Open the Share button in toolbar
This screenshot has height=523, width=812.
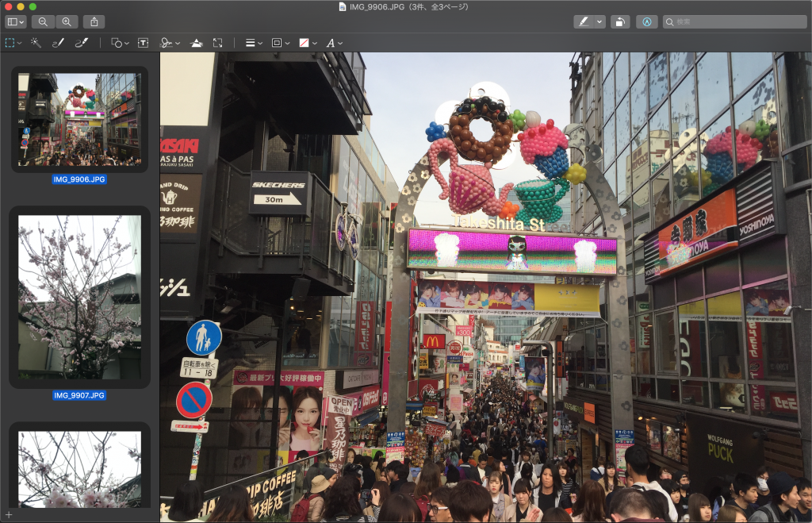pos(94,22)
